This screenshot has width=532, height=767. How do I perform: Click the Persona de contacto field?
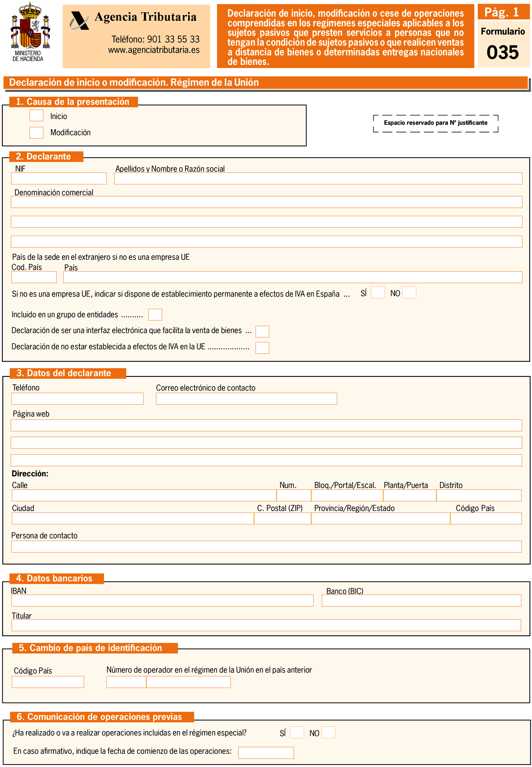[x=266, y=547]
